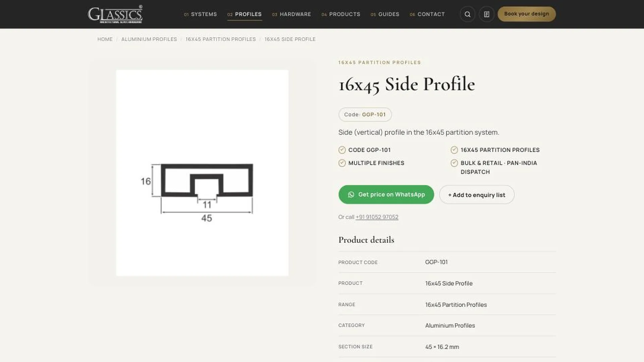
Task: Open the Products menu
Action: pyautogui.click(x=341, y=14)
